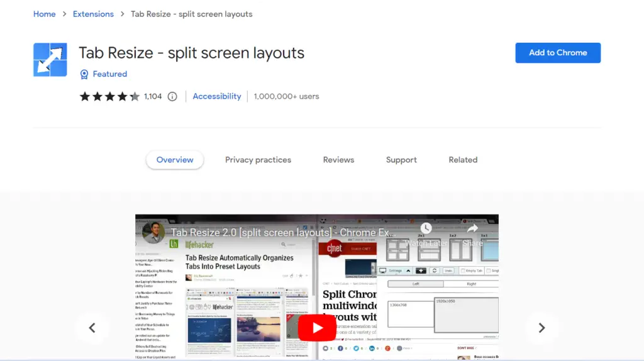The height and width of the screenshot is (361, 644).
Task: Click the 1,000,000+ users text
Action: pos(286,96)
